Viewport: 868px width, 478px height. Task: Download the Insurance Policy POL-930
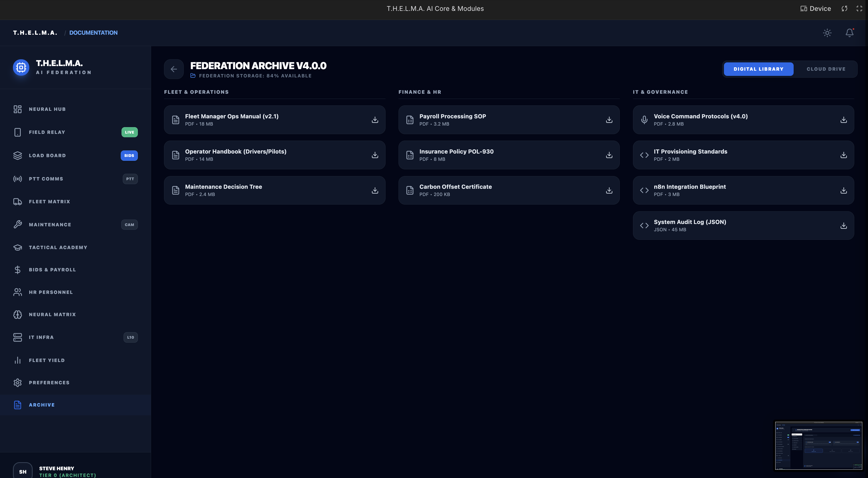[x=609, y=155]
